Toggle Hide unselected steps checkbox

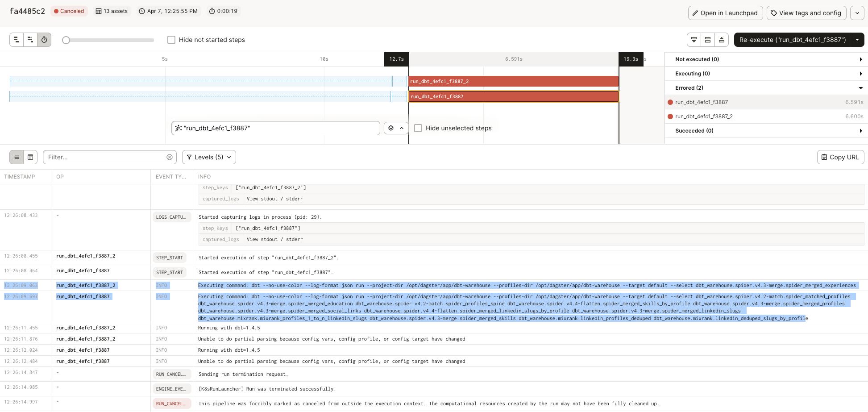click(418, 128)
